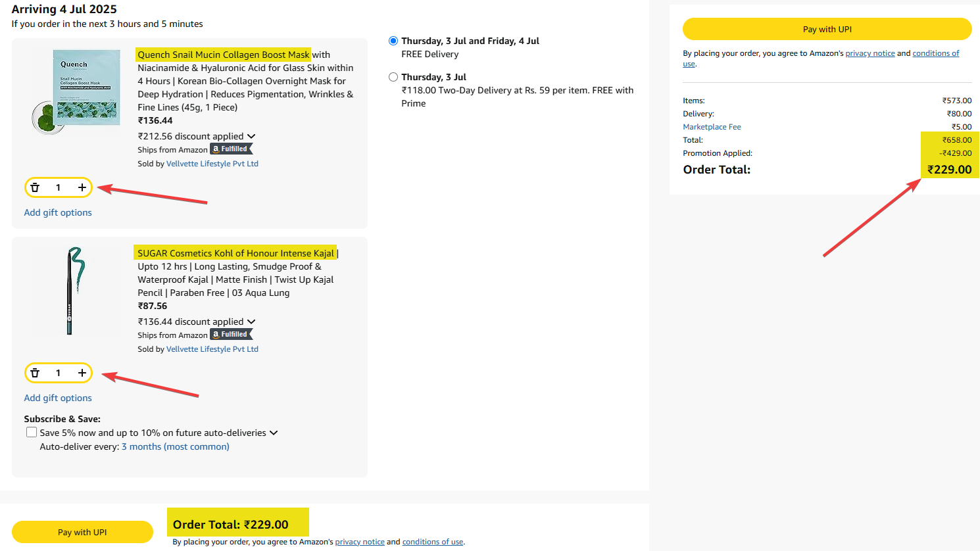The image size is (980, 551).
Task: Click the ₹136.44 price of Quench mask
Action: (x=155, y=120)
